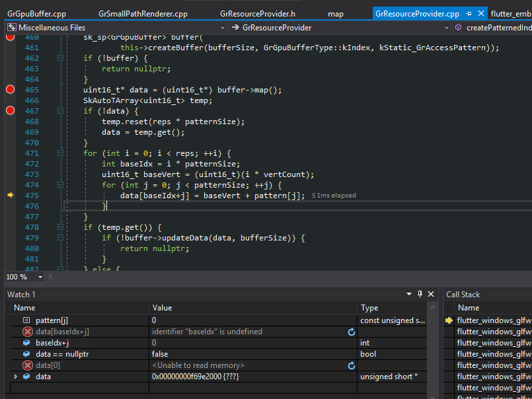Close the Watch 1 panel
This screenshot has height=399, width=532.
(431, 294)
